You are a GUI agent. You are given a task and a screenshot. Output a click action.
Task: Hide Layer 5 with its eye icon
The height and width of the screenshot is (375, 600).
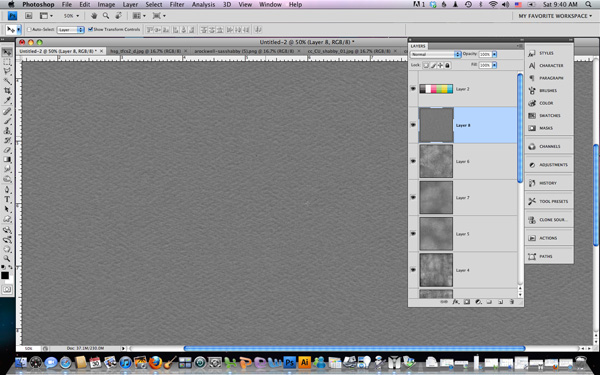point(413,233)
